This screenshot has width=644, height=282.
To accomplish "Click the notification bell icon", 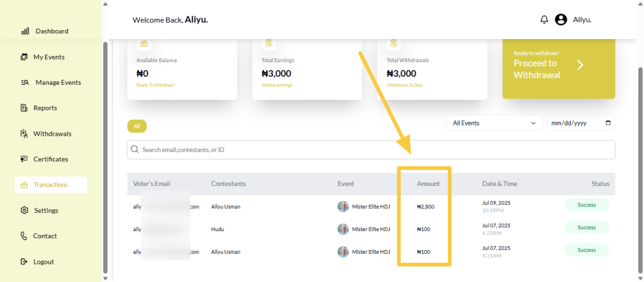I will click(544, 19).
